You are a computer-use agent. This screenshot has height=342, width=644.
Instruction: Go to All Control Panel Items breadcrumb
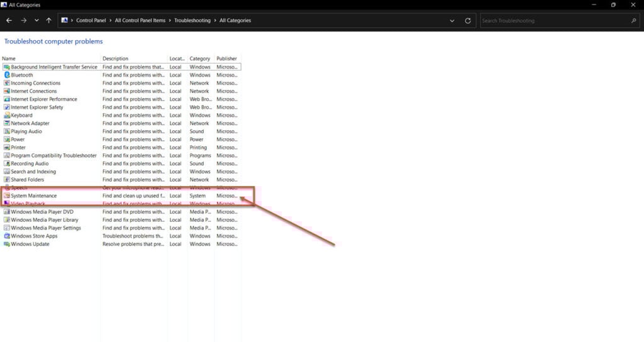[x=140, y=21]
